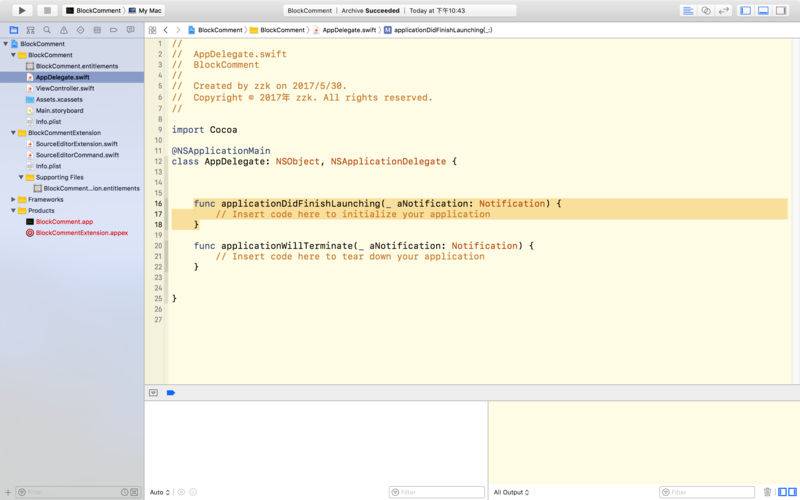This screenshot has width=800, height=500.
Task: Toggle the console pane
Action: pyautogui.click(x=792, y=492)
